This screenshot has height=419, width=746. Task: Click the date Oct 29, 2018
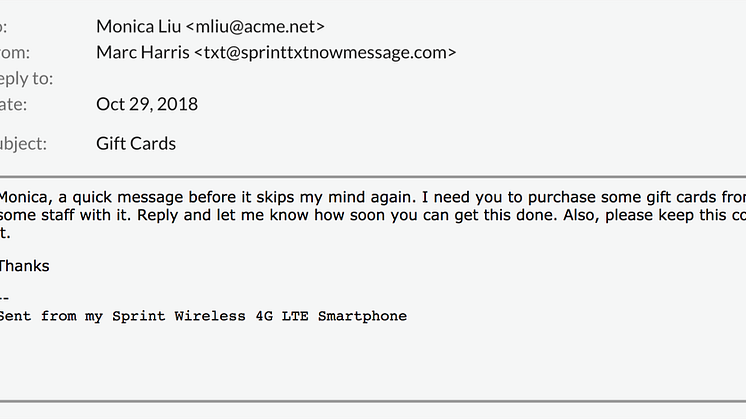click(147, 104)
